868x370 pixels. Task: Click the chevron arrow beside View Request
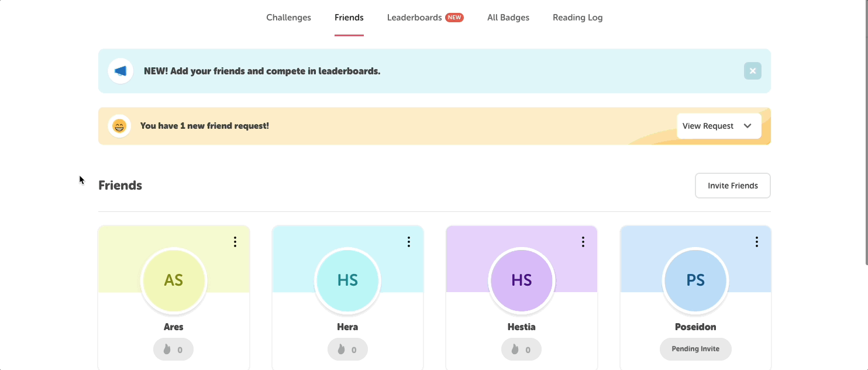747,126
